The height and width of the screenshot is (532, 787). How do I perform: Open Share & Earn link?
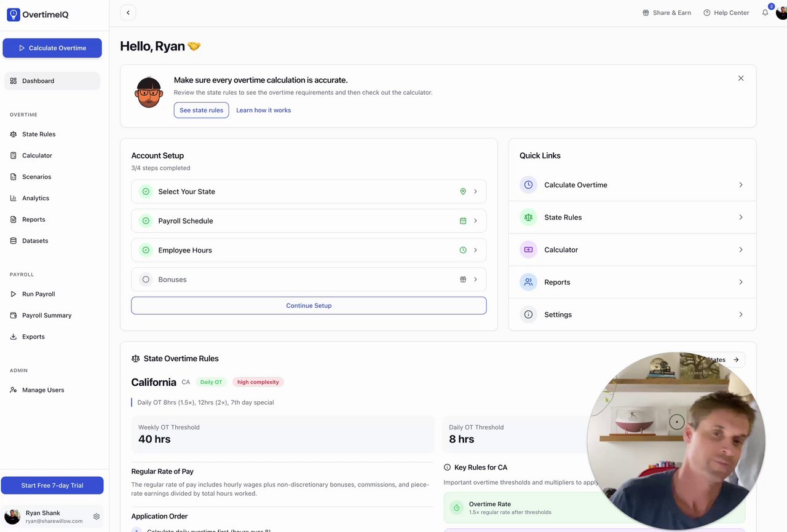[666, 13]
